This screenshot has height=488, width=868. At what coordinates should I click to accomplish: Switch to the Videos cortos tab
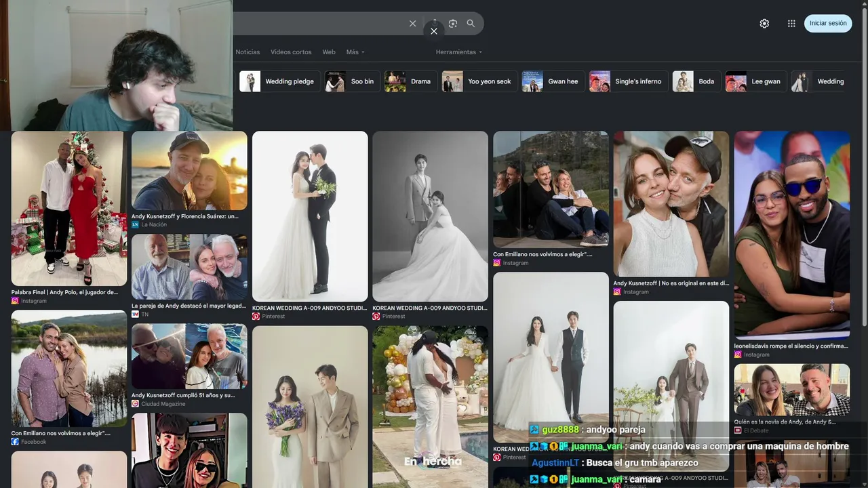(291, 52)
